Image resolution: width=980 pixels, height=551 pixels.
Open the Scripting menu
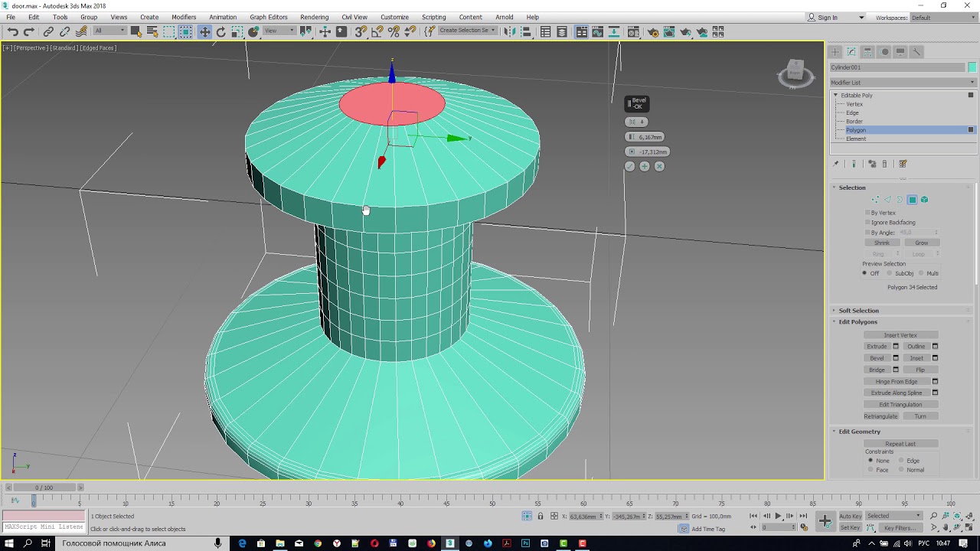(x=433, y=17)
